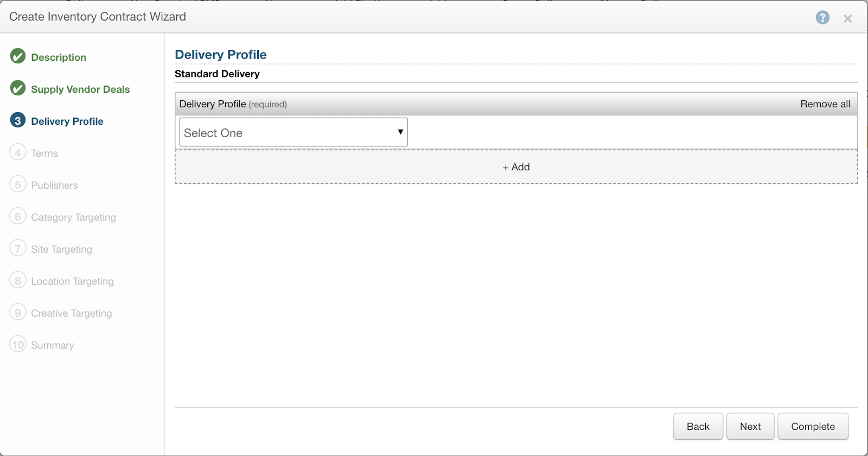This screenshot has height=456, width=868.
Task: Open the Select One delivery profile dropdown
Action: click(293, 133)
